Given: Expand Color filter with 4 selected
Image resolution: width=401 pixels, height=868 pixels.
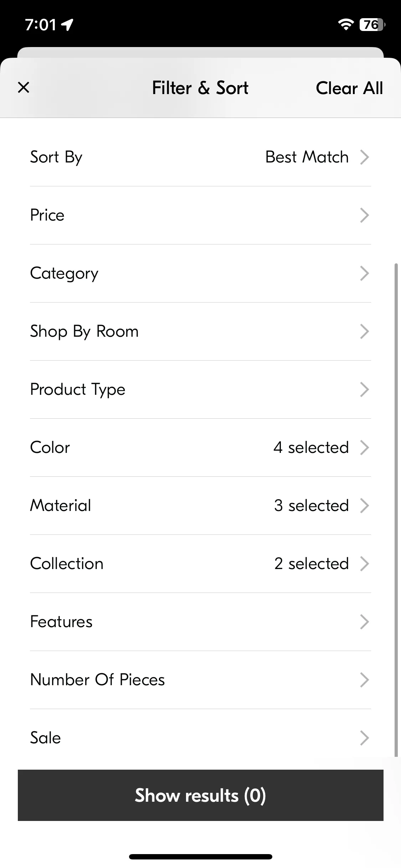Looking at the screenshot, I should tap(200, 448).
